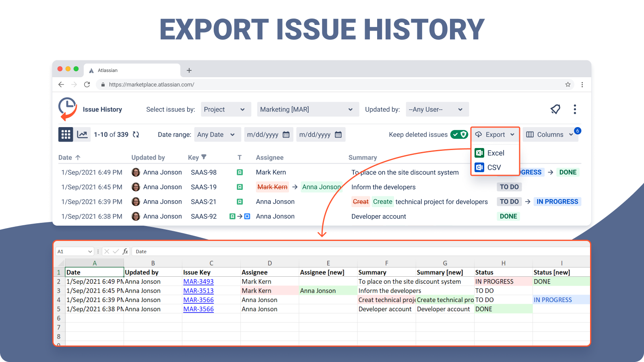Click the DONE status of SAAS-92 row
This screenshot has height=362, width=644.
pos(508,216)
